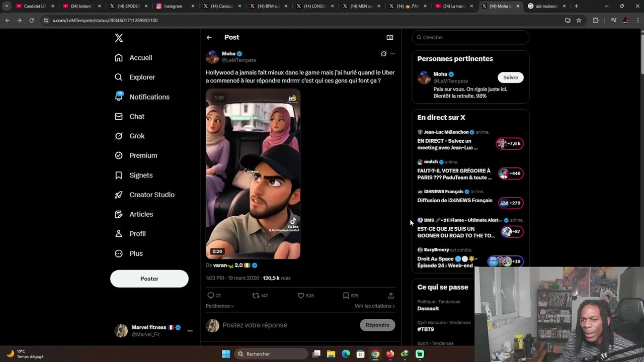Bookmark the post with 575 saves
644x362 pixels.
click(351, 296)
